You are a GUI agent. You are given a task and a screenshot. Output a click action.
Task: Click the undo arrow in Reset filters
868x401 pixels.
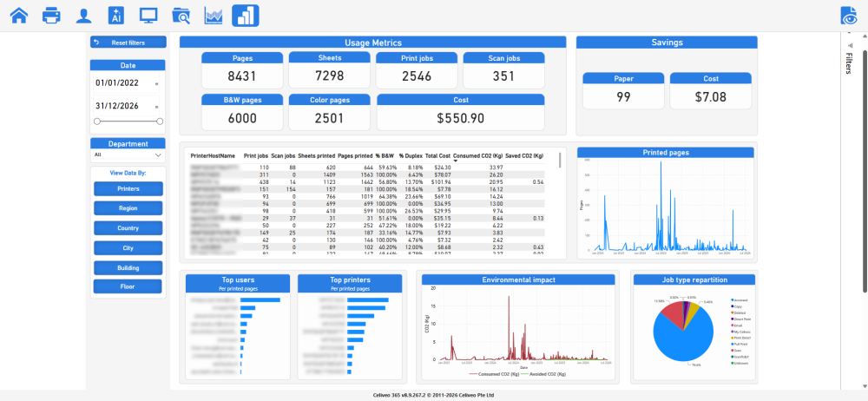96,42
